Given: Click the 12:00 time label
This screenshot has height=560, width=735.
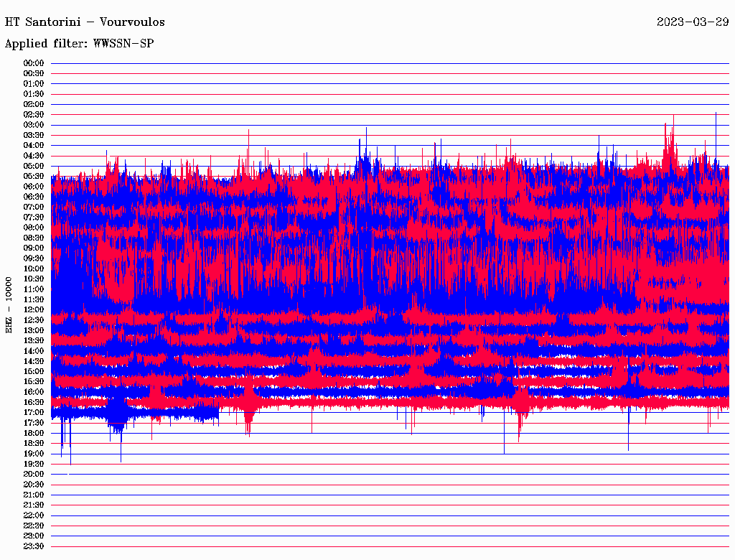Looking at the screenshot, I should tap(34, 310).
